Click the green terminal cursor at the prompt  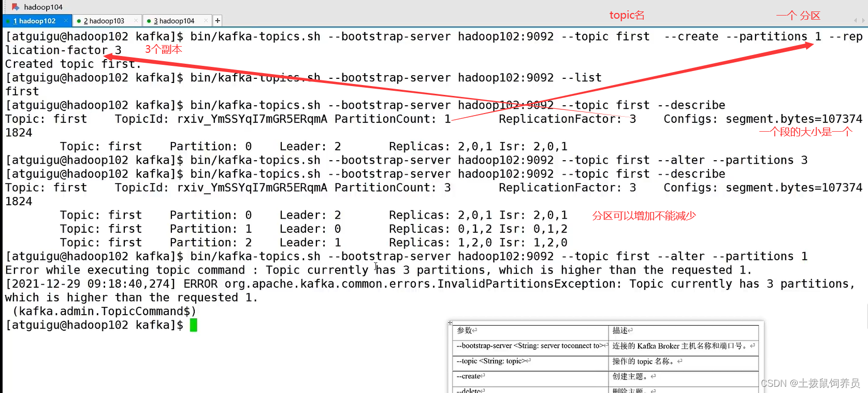point(194,325)
